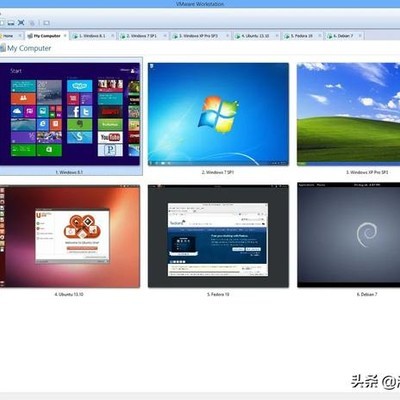Click the VM icon on Windows 8.1 tab
The height and width of the screenshot is (400, 400).
75,36
